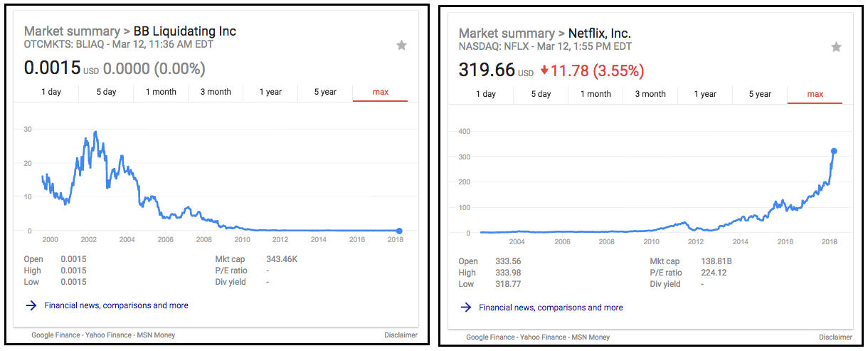Switch BB Liquidating chart to 1 month

(161, 92)
